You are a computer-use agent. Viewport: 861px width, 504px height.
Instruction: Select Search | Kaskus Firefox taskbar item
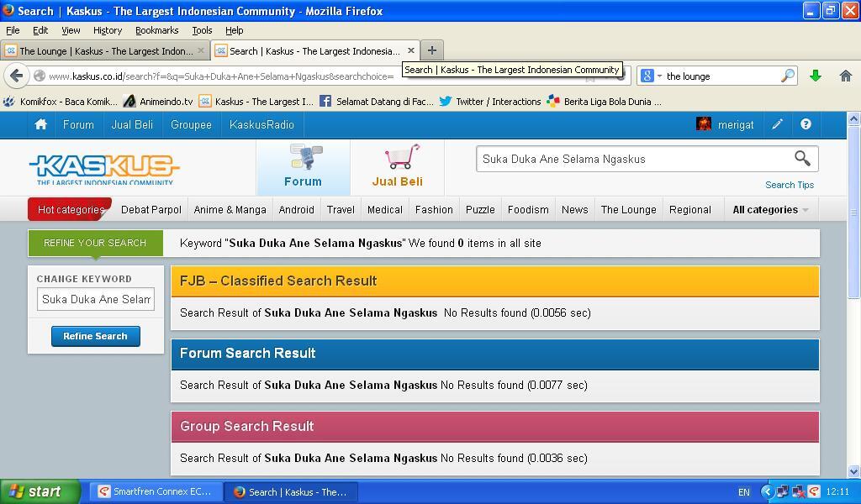292,492
